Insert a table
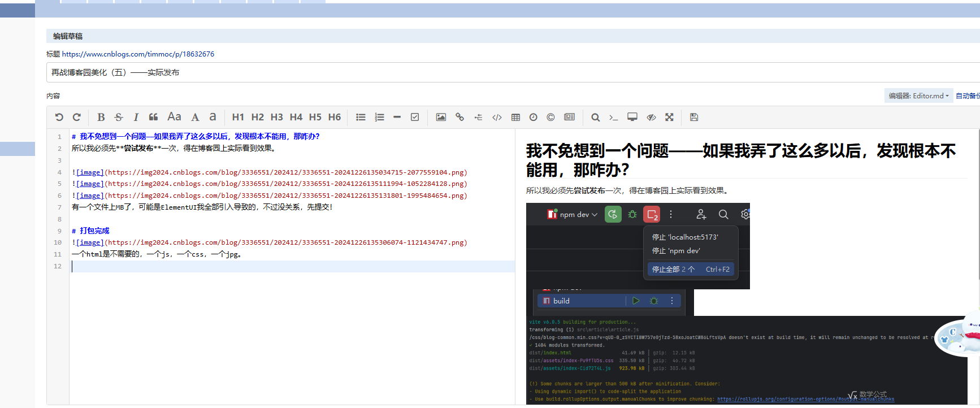Image resolution: width=980 pixels, height=408 pixels. [x=515, y=117]
